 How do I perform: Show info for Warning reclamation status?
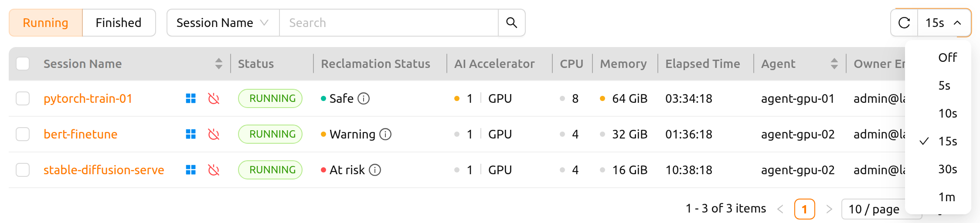385,134
